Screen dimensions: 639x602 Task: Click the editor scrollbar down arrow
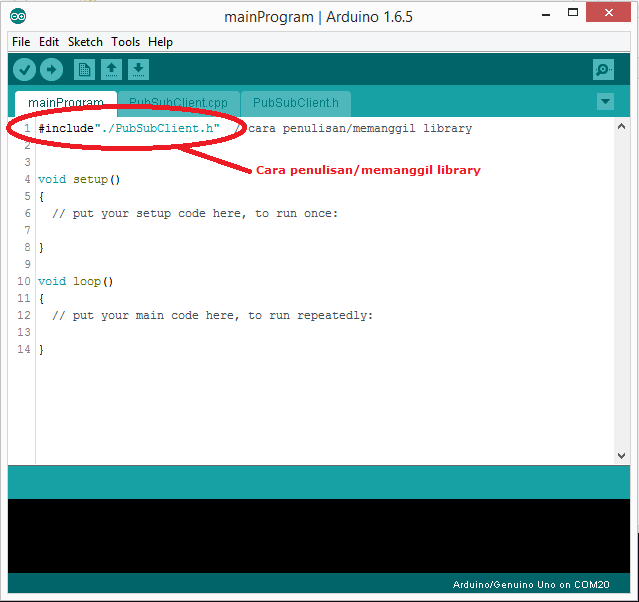coord(621,456)
